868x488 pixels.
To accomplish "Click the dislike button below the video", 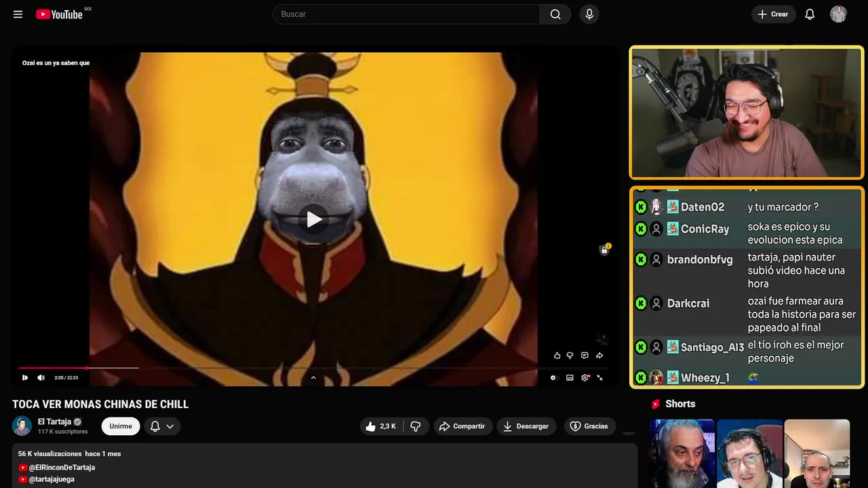I will 416,426.
